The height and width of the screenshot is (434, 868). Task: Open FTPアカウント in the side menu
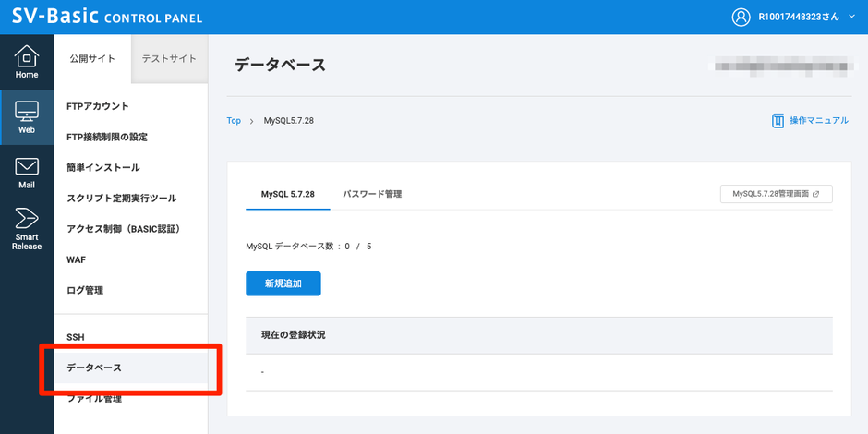point(98,106)
